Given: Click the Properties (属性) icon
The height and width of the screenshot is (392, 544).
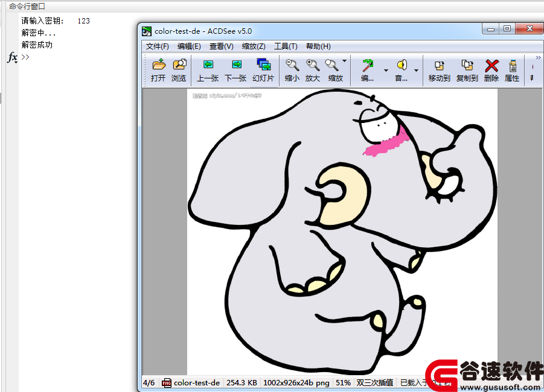Looking at the screenshot, I should click(513, 66).
